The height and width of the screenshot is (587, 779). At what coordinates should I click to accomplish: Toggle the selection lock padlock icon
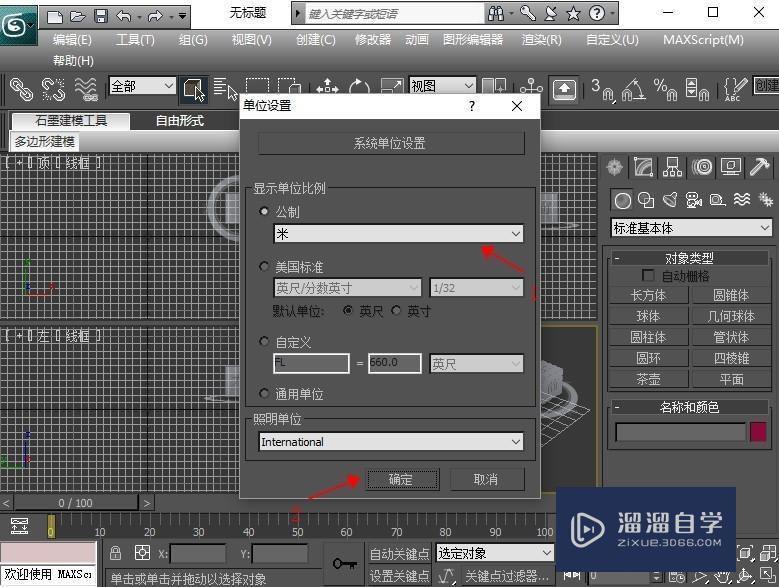click(116, 553)
